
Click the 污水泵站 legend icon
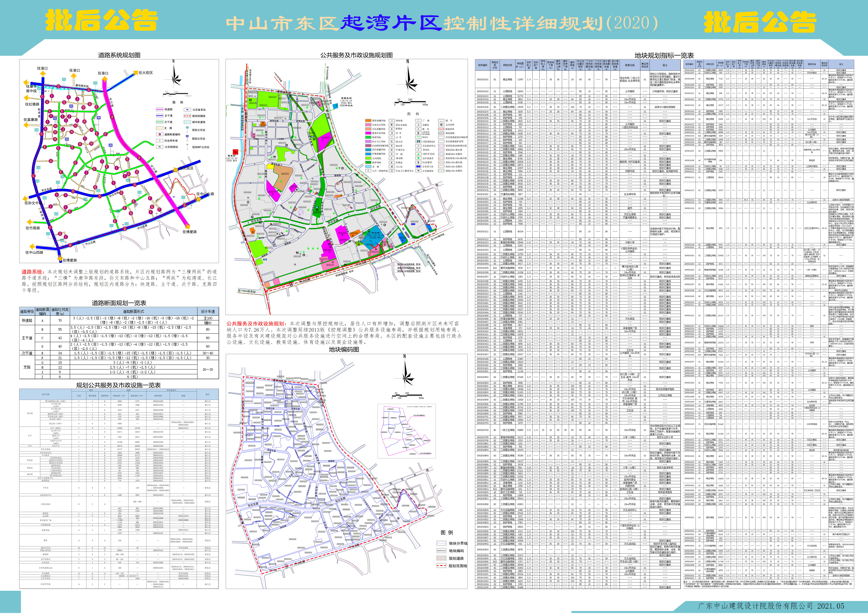click(x=419, y=163)
